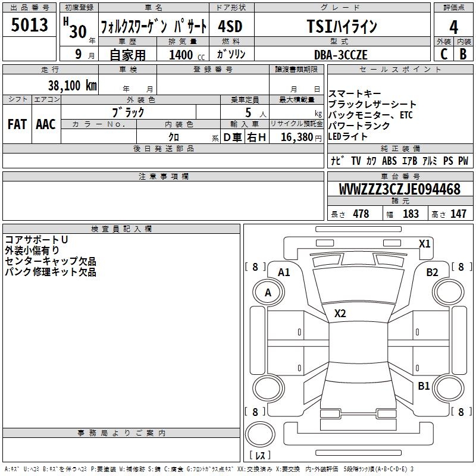Click the 注意事項欄 header

163,176
